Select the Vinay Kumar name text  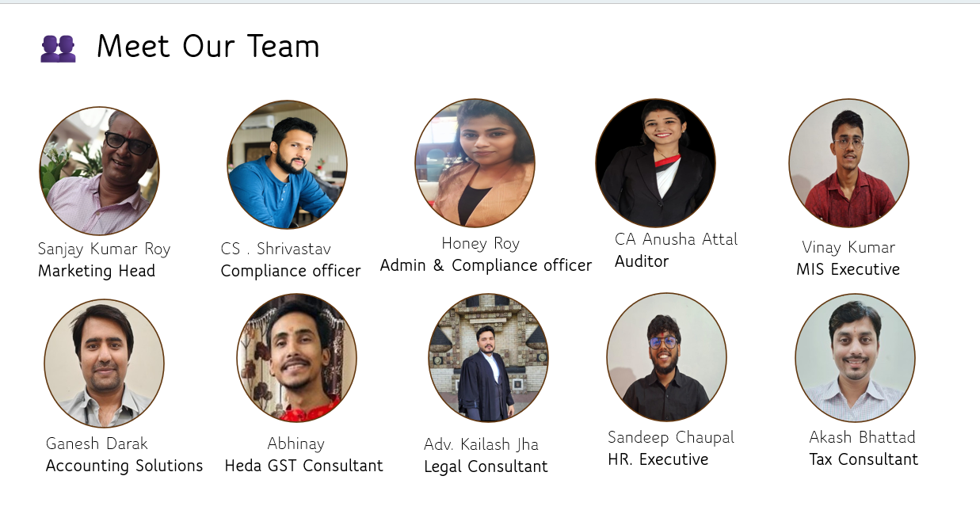(848, 248)
